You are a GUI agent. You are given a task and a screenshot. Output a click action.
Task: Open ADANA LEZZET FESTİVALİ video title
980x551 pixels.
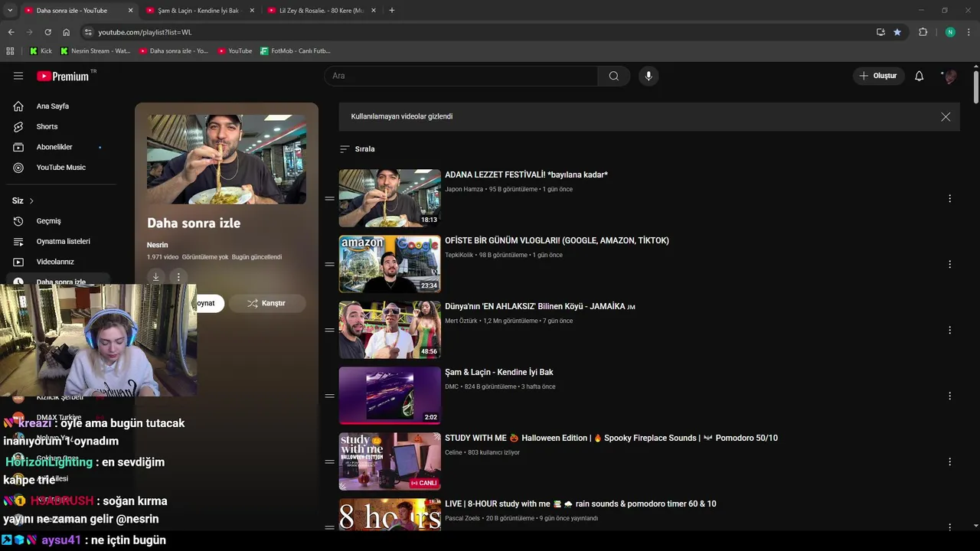[x=526, y=174]
